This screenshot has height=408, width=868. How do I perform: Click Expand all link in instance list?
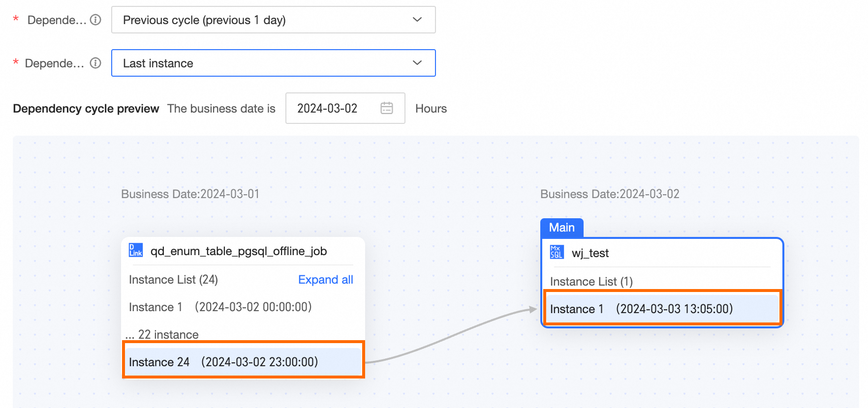(326, 280)
